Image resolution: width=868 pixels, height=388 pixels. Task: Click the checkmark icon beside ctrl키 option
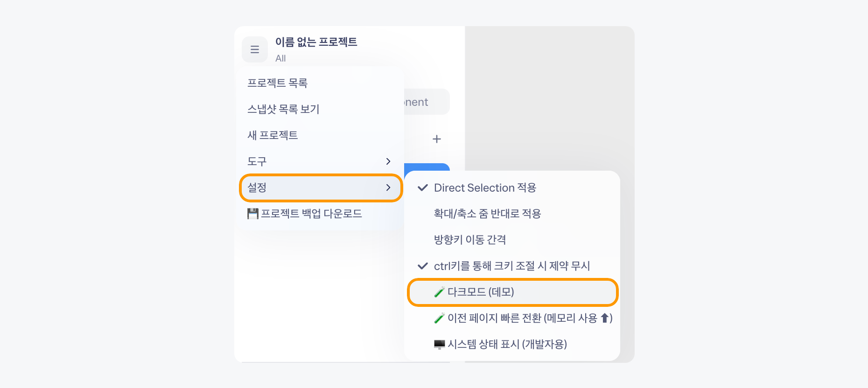pos(423,266)
